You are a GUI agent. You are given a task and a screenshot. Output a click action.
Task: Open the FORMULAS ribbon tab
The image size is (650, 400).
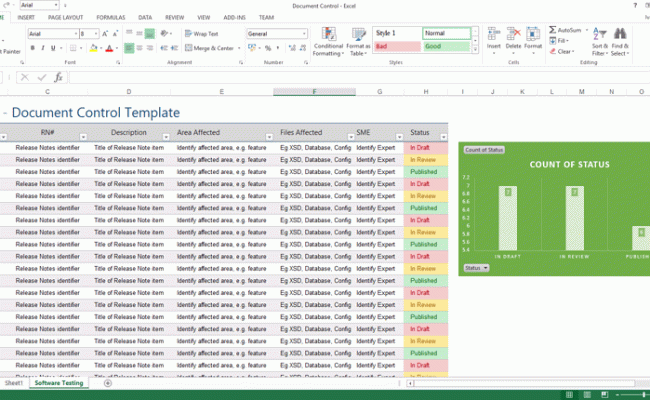coord(111,17)
